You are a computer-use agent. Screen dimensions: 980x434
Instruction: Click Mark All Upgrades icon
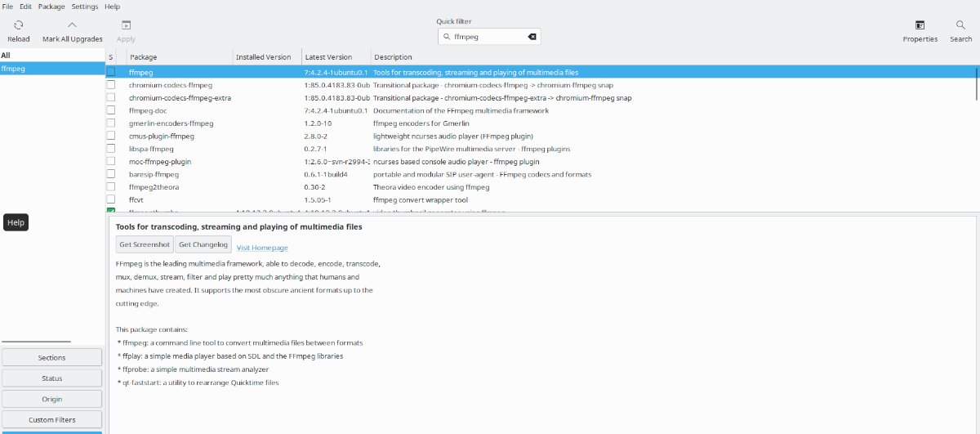pyautogui.click(x=72, y=25)
